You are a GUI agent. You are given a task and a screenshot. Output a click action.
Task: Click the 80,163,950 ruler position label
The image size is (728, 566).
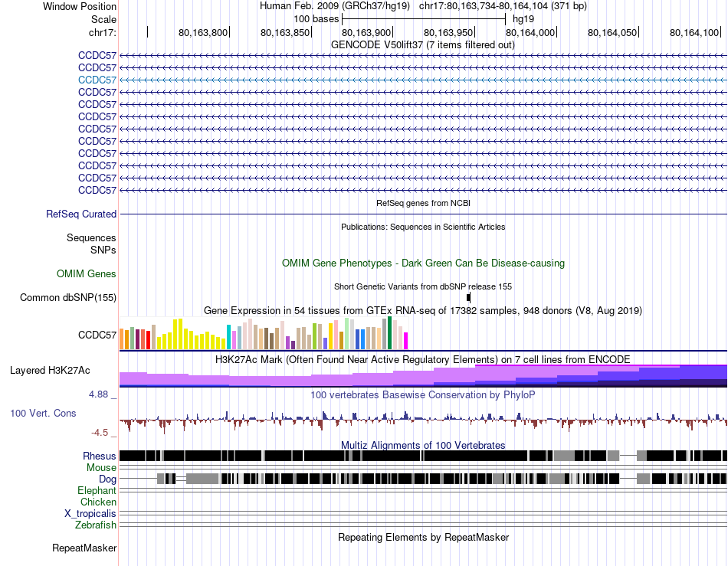pos(448,32)
